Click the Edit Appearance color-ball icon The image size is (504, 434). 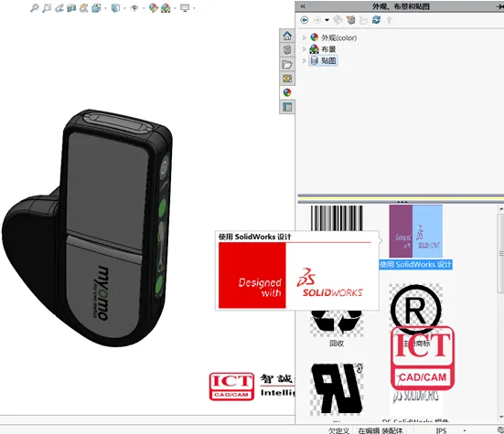click(154, 8)
